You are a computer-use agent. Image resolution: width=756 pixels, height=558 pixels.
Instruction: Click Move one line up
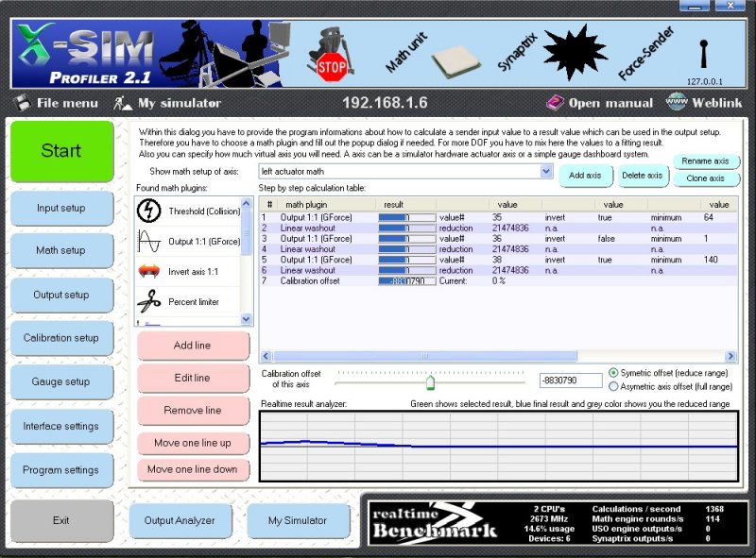[x=193, y=443]
